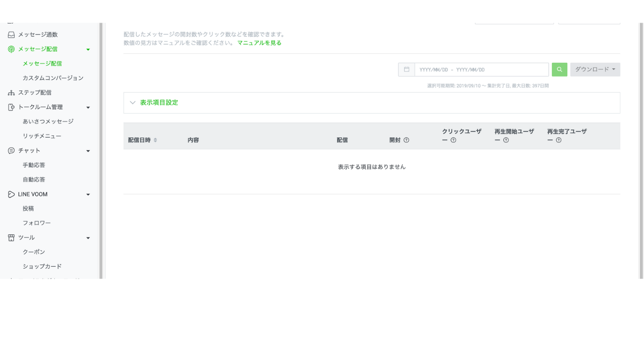Screen dimensions: 644x362
Task: Open リッチメニュー page
Action: (x=42, y=136)
